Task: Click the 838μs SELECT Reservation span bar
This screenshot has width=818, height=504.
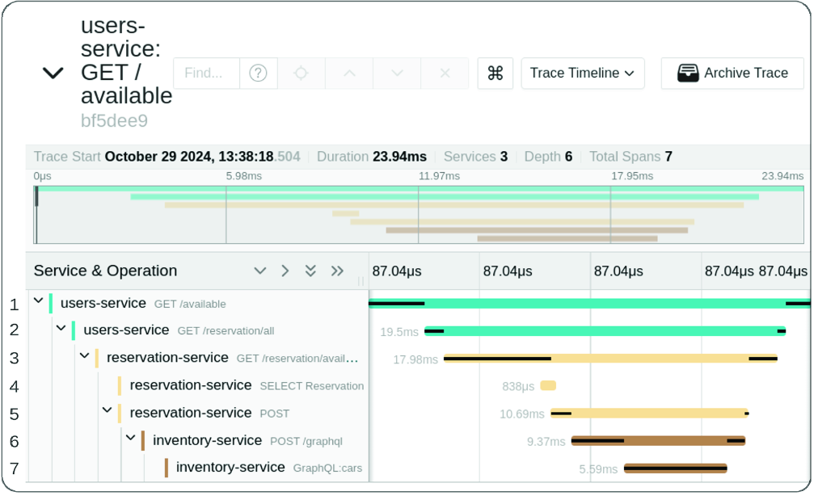Action: 548,386
